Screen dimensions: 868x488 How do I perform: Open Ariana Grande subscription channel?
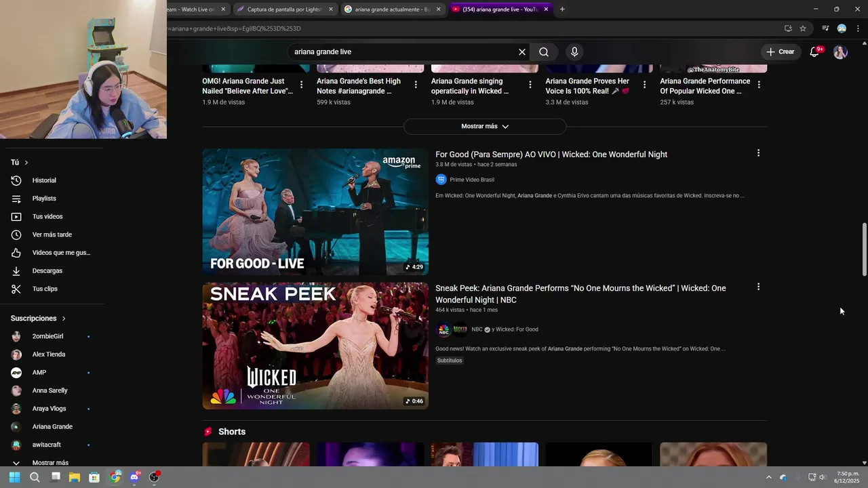coord(52,427)
